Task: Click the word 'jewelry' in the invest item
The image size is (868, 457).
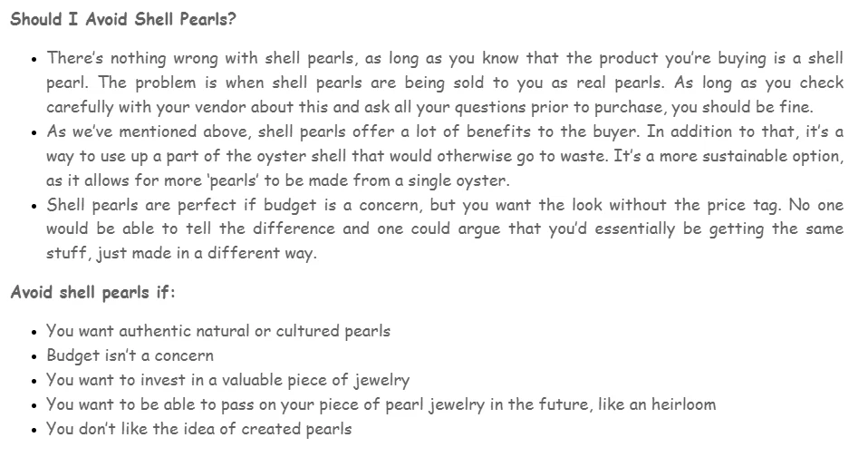Action: coord(379,380)
